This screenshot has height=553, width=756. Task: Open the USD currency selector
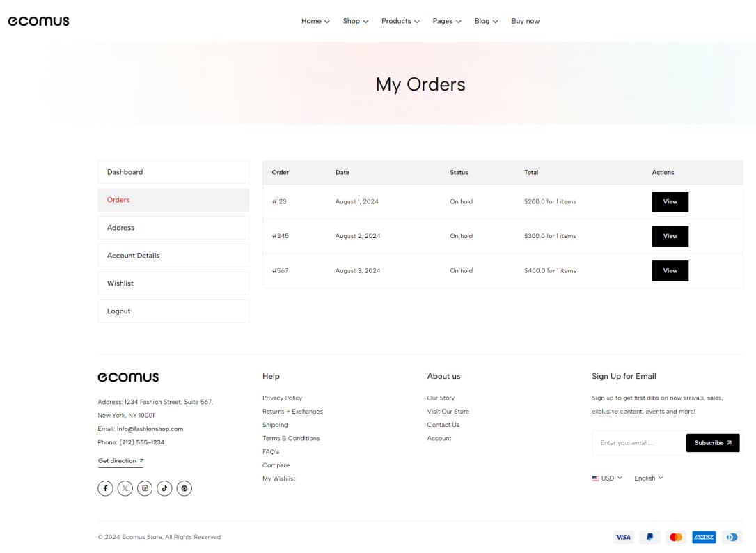pos(607,478)
